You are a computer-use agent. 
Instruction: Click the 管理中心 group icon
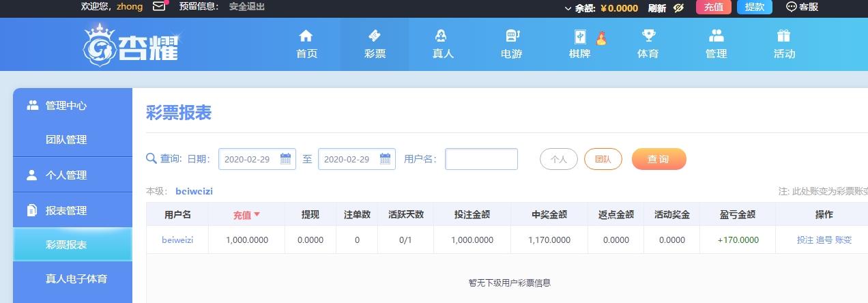32,105
